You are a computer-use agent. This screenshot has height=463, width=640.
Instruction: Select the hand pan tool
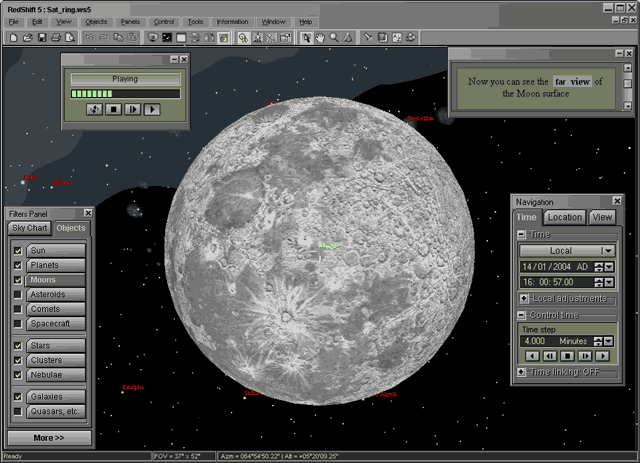click(x=320, y=38)
